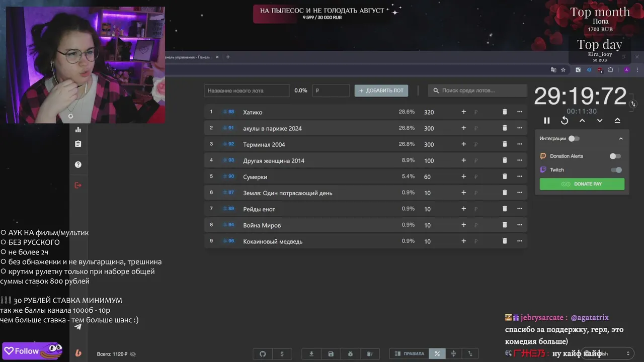This screenshot has height=362, width=644.
Task: Click the green DONATE PAY button
Action: click(582, 184)
